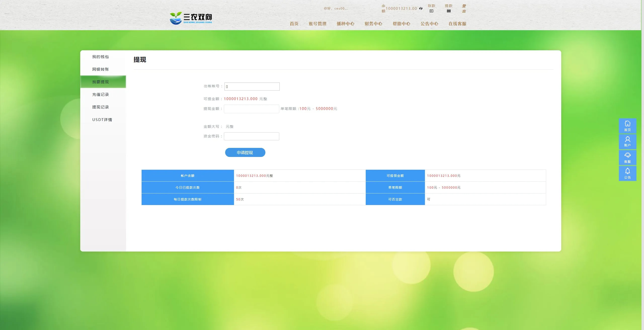Image resolution: width=644 pixels, height=330 pixels.
Task: Open the floating 账户 account shortcut
Action: click(627, 142)
